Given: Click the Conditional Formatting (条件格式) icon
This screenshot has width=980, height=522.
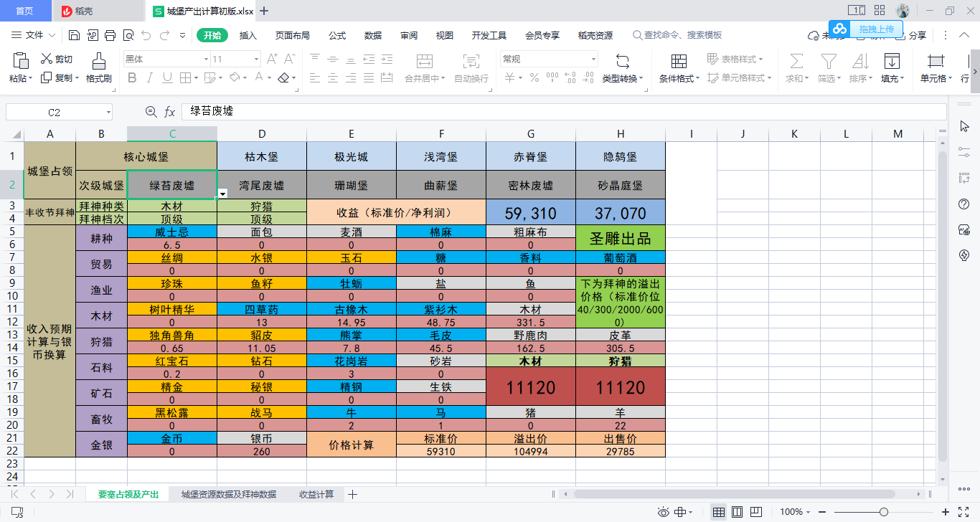Looking at the screenshot, I should pos(679,60).
